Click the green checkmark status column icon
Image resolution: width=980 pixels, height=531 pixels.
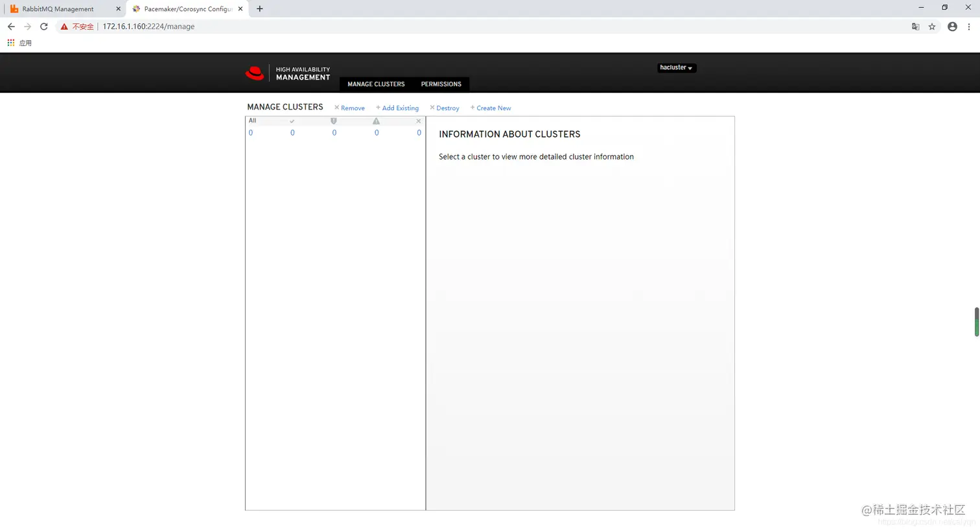[x=292, y=121]
